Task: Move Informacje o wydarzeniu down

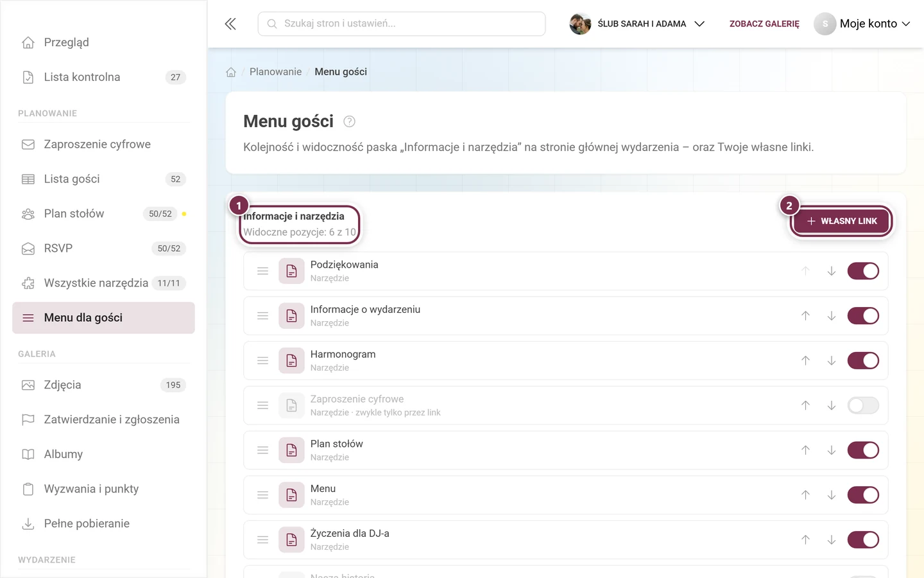Action: point(831,316)
